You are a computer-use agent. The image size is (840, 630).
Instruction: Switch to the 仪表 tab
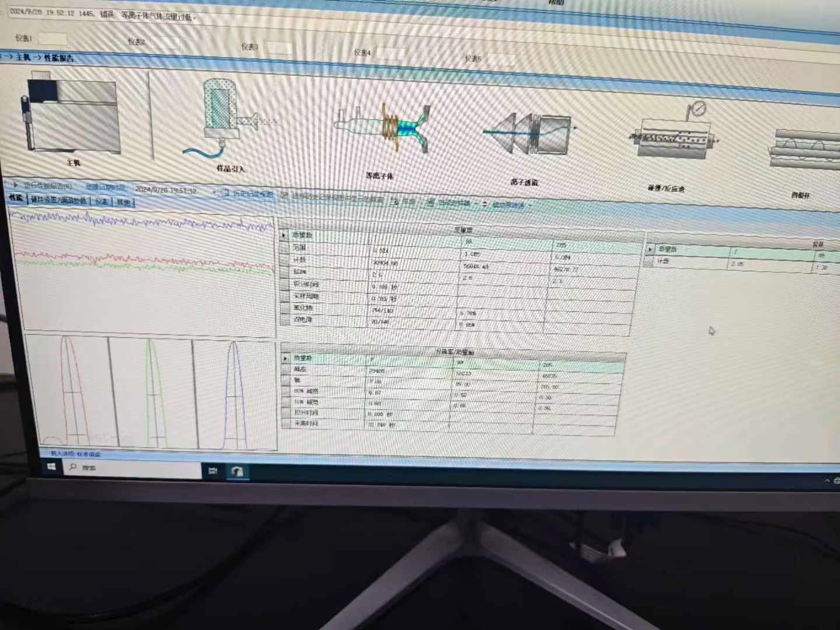point(102,201)
